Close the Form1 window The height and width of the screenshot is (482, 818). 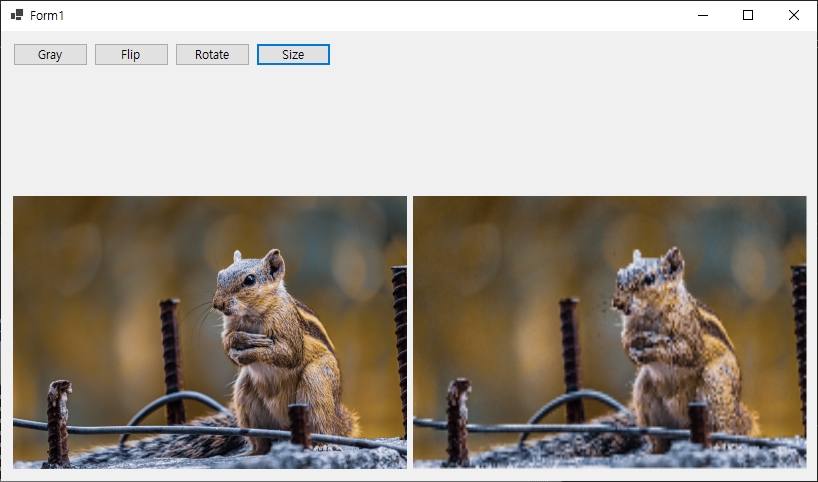click(793, 15)
